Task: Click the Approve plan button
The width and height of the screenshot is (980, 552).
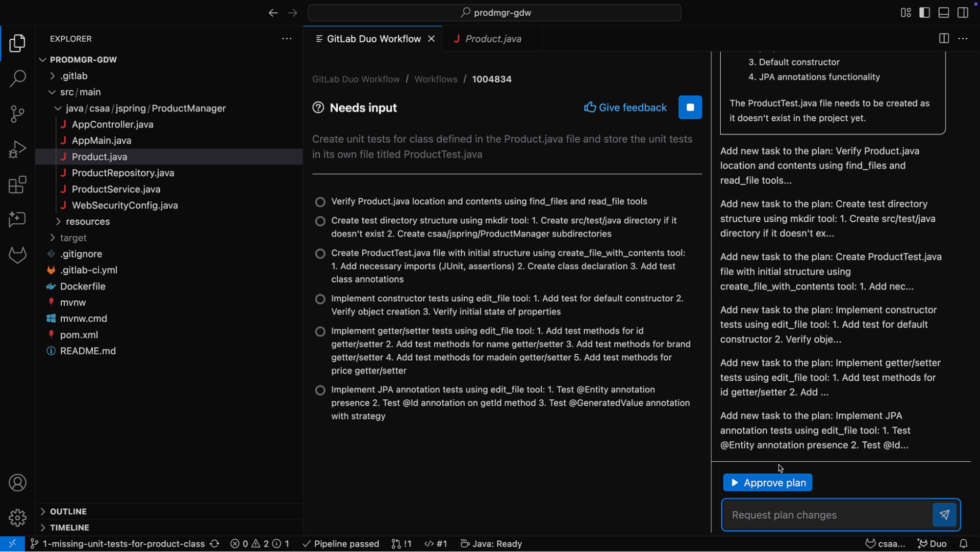Action: pyautogui.click(x=767, y=482)
